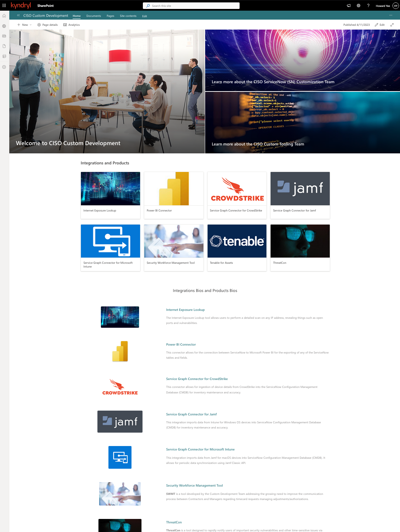Open the CISO Custom Tooling Team hero tile
400x532 pixels.
[303, 122]
